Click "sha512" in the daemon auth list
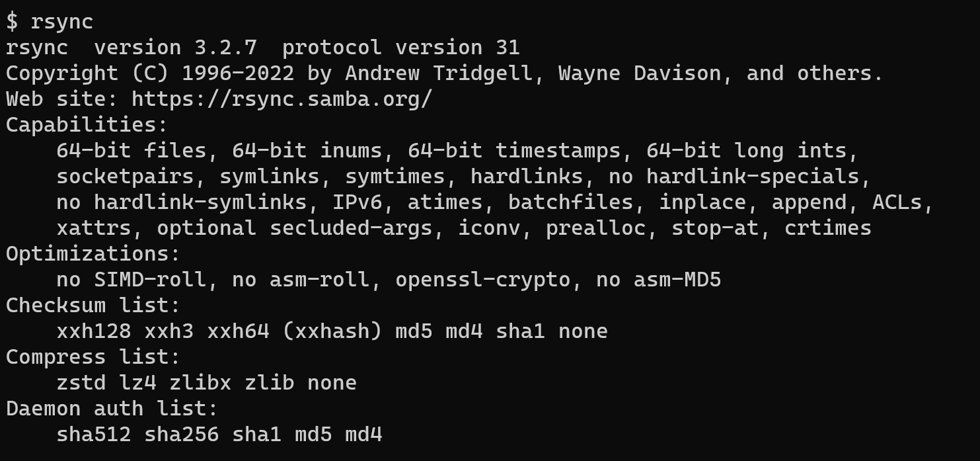This screenshot has width=980, height=461. tap(93, 435)
